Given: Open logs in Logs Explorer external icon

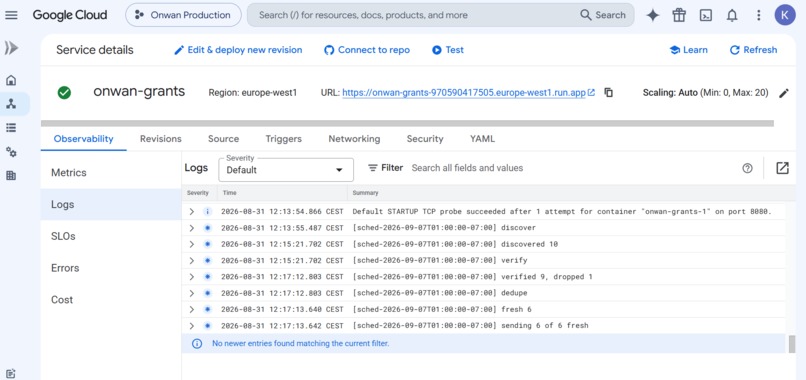Looking at the screenshot, I should point(782,168).
